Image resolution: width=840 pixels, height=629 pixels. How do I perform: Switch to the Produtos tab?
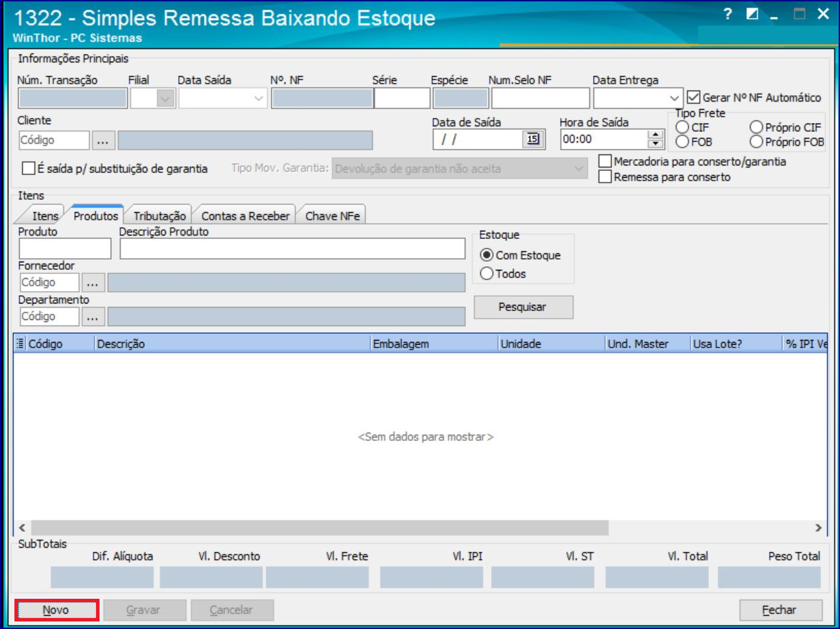[x=96, y=215]
